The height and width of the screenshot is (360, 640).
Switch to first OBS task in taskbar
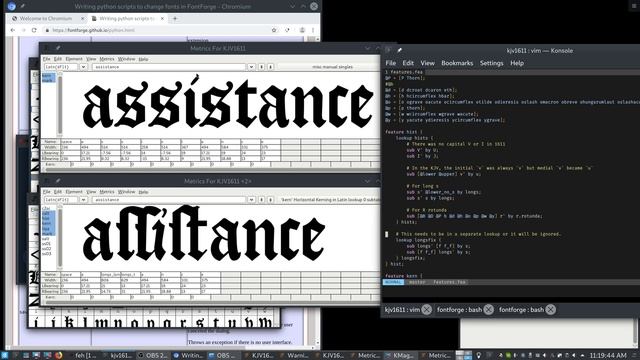153,356
